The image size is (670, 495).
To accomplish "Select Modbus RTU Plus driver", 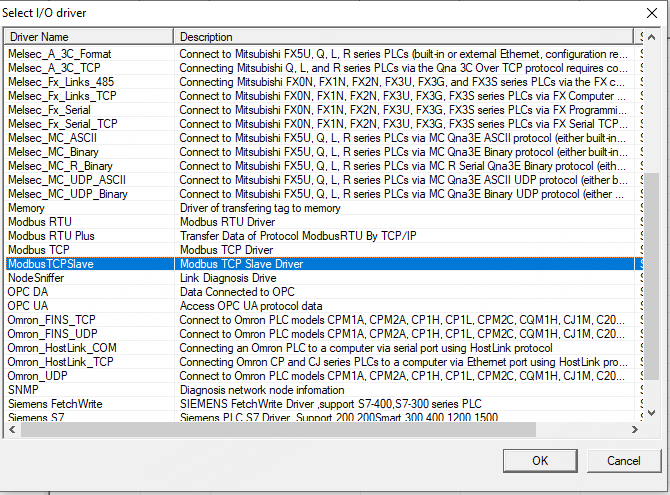I will tap(51, 236).
